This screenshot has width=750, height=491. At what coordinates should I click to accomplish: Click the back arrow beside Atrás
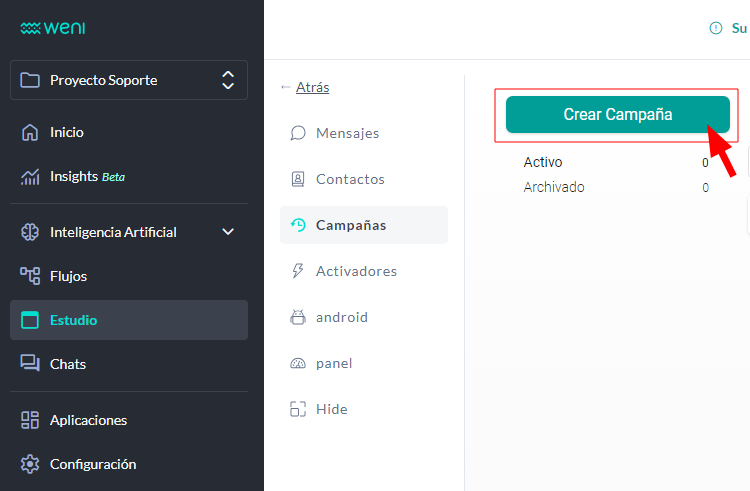point(286,87)
